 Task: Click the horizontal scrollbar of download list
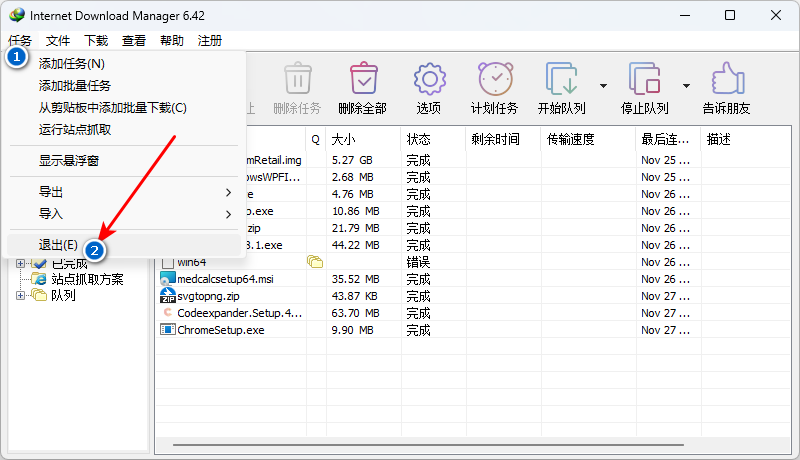(x=428, y=445)
